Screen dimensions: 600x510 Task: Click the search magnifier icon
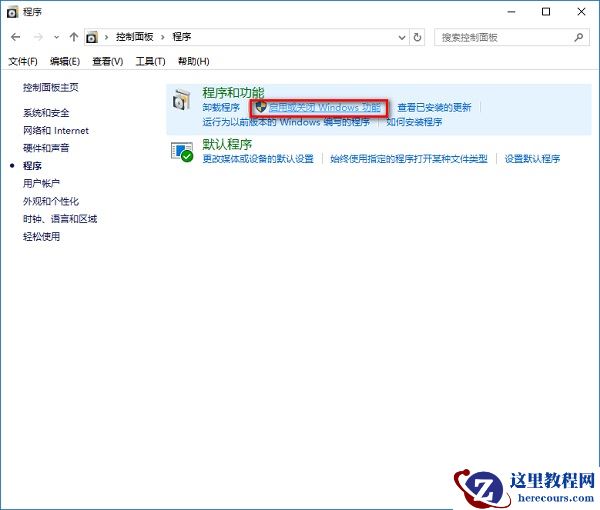579,37
